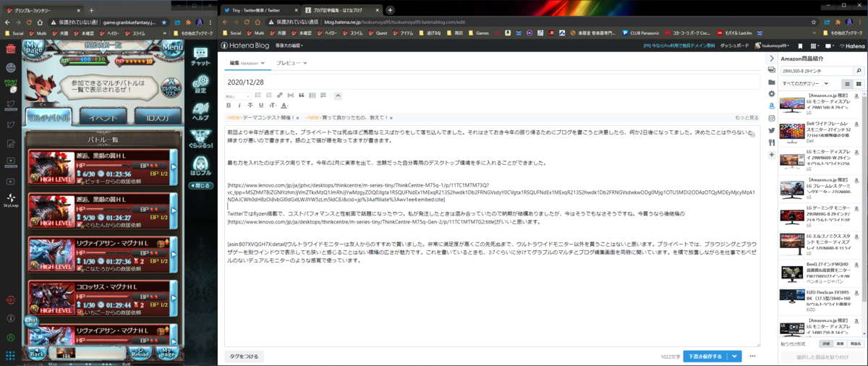Dismiss the 買って良かったもの notice

tap(391, 117)
